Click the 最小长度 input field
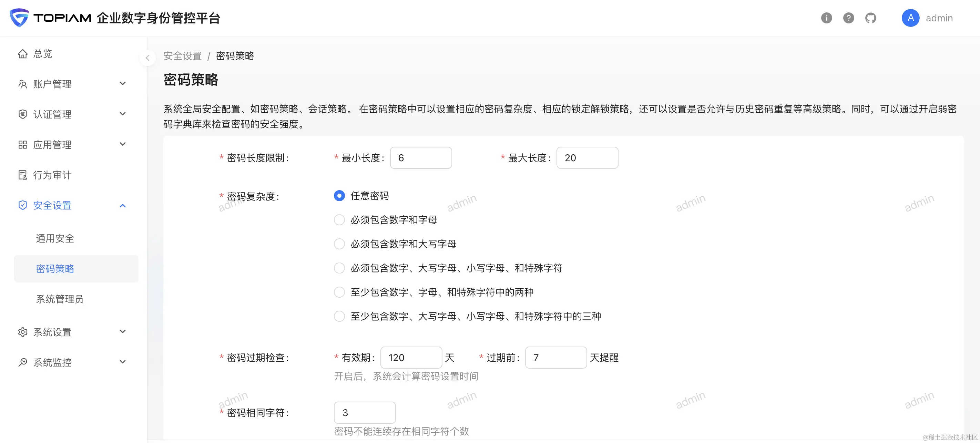The width and height of the screenshot is (980, 443). pos(421,158)
